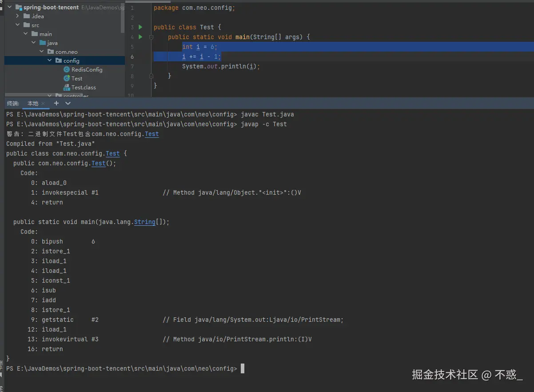Click the .idea folder icon
The image size is (534, 392).
click(27, 16)
